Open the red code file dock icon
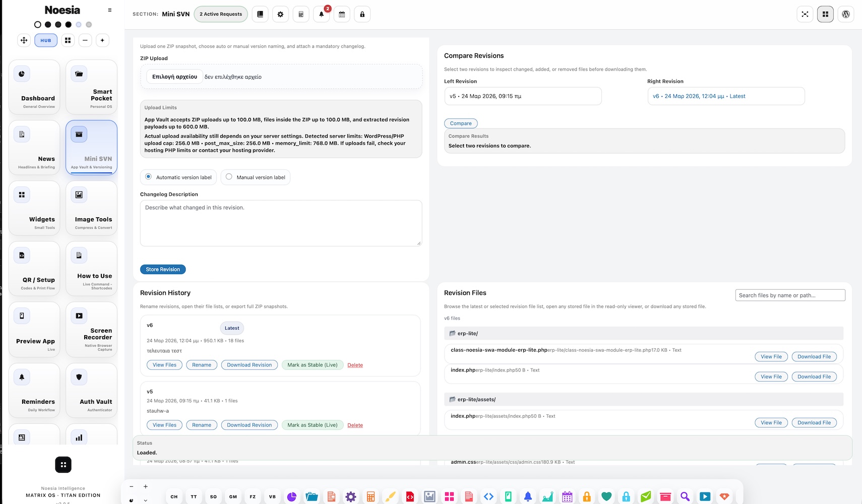This screenshot has width=862, height=504. tap(410, 496)
